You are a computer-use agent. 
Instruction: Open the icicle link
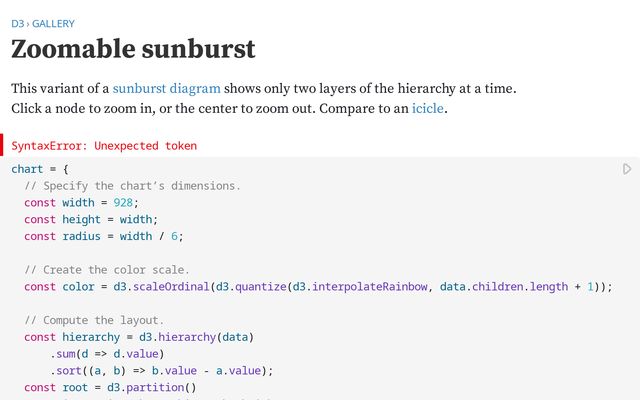coord(428,107)
